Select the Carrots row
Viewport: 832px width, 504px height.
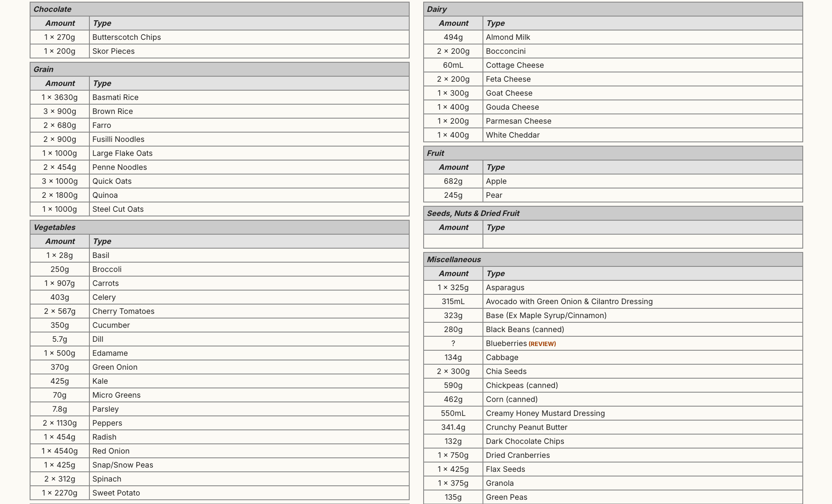coord(219,283)
